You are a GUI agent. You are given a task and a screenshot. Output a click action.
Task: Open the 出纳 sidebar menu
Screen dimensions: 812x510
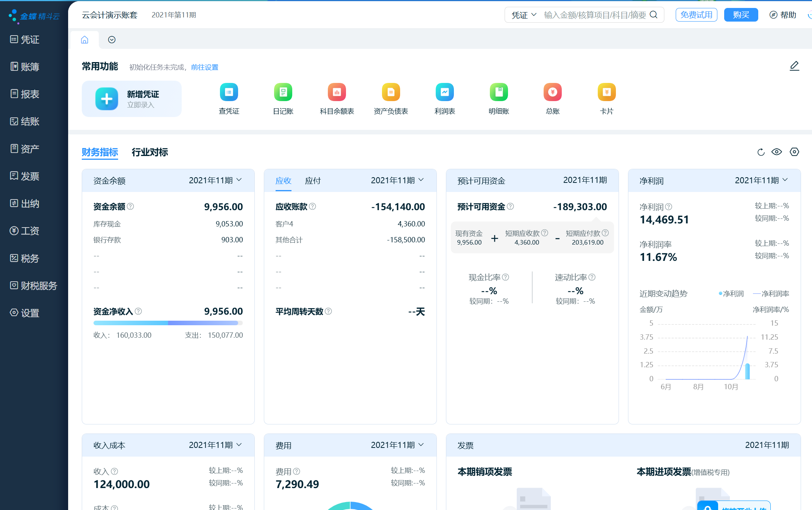click(25, 203)
